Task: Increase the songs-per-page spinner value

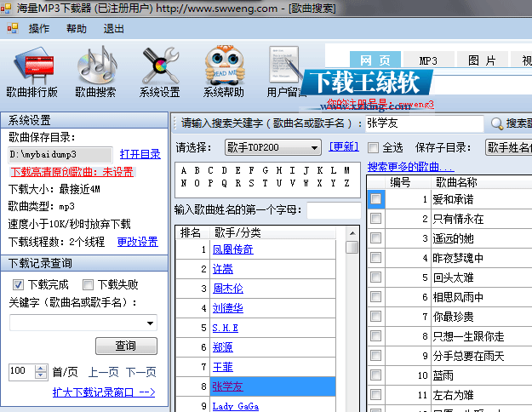Action: 40,369
